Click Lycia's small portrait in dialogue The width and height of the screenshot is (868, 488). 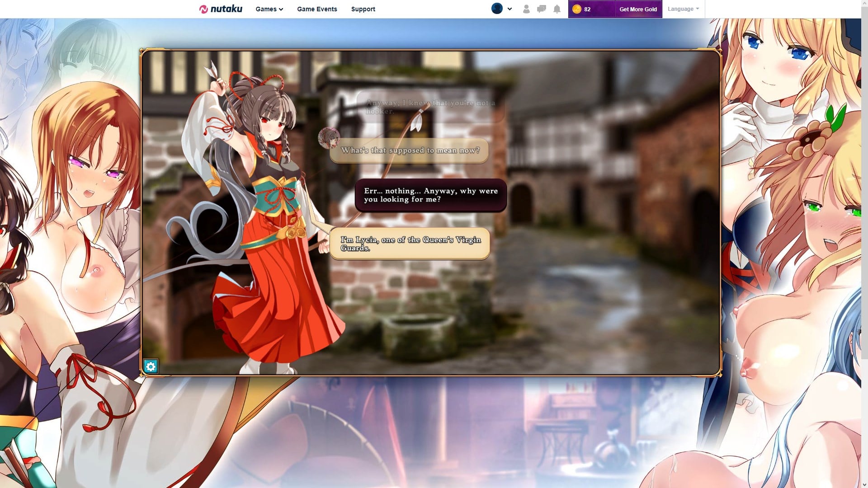click(x=329, y=138)
